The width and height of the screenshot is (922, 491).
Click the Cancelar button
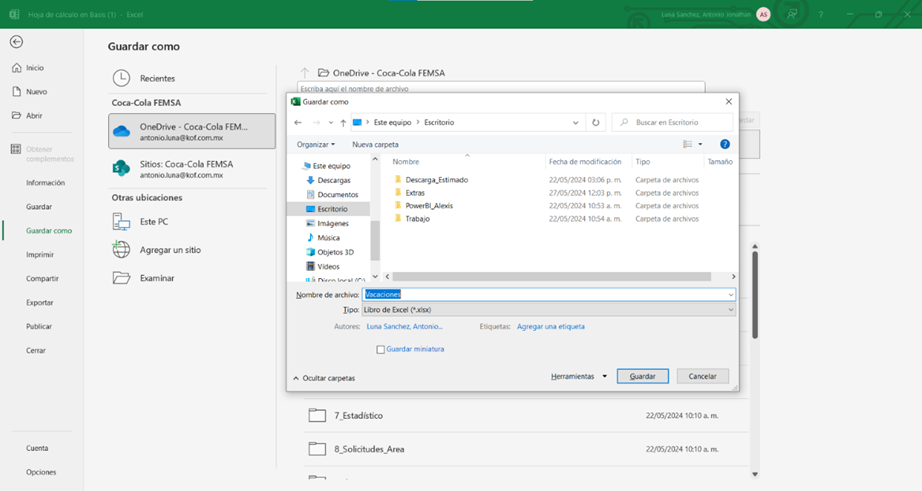(702, 377)
